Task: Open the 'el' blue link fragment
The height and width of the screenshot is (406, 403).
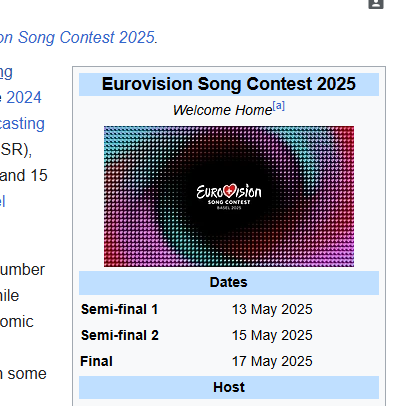Action: pyautogui.click(x=3, y=201)
